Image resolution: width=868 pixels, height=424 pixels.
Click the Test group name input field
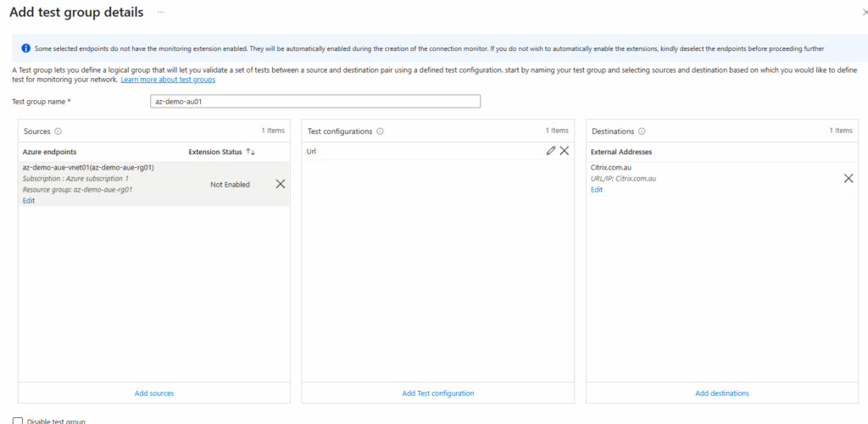314,102
